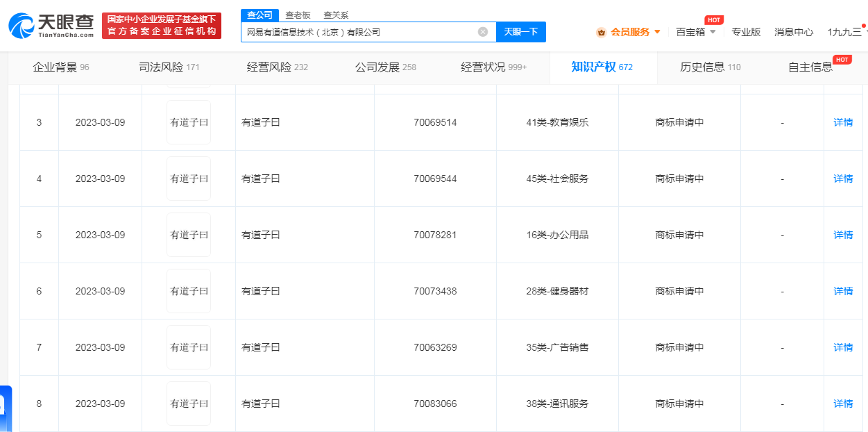The height and width of the screenshot is (432, 868).
Task: Switch to the 查老板 search tab
Action: 298,15
